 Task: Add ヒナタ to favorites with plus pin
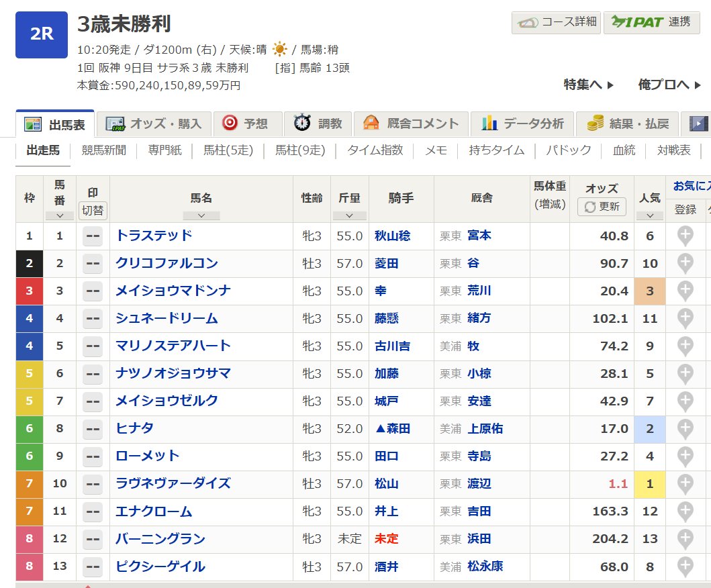coord(685,429)
